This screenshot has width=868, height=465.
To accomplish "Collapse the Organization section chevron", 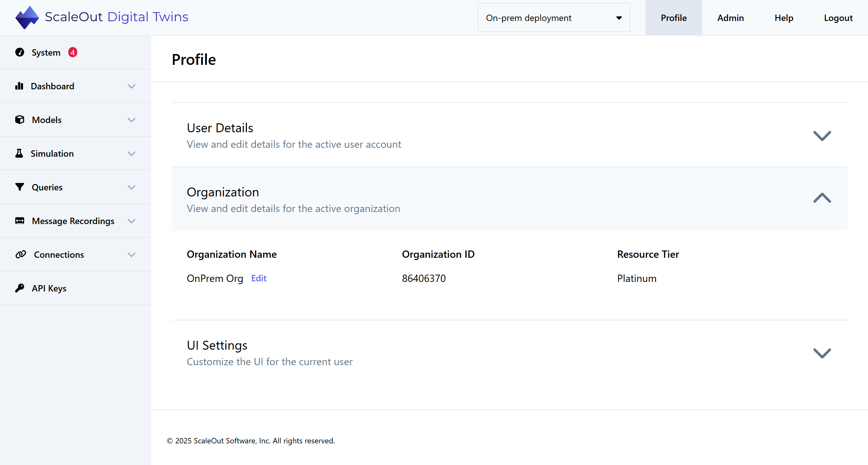I will click(x=822, y=198).
